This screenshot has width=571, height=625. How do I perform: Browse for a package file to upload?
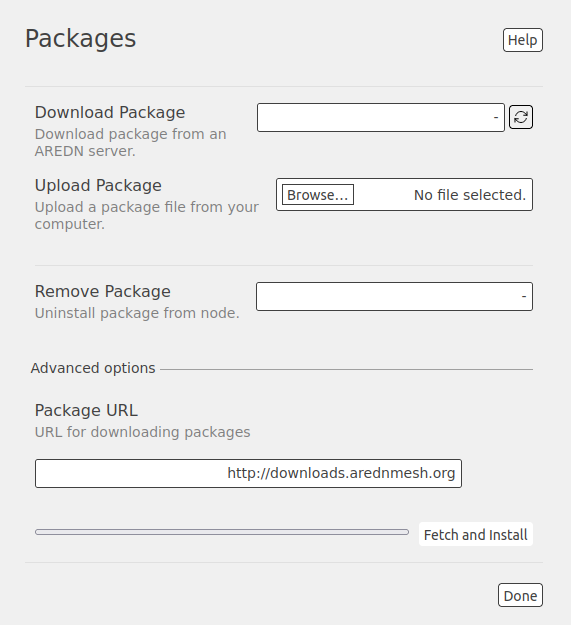pyautogui.click(x=318, y=195)
